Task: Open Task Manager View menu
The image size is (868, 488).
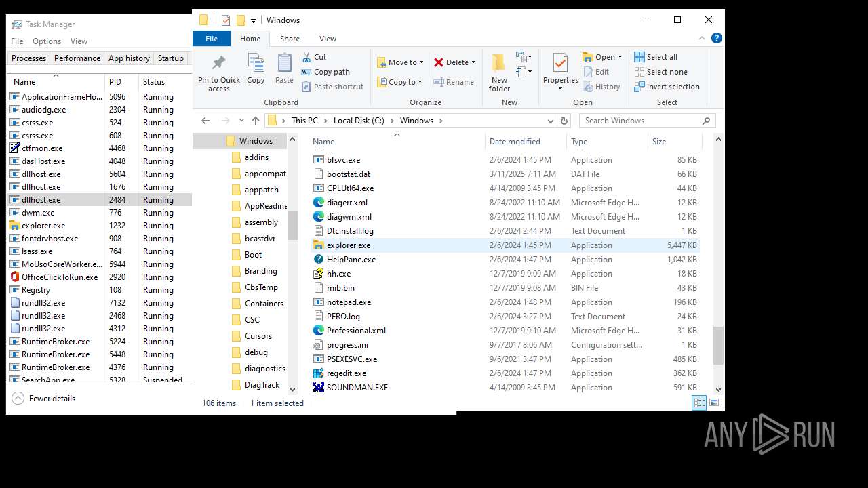Action: tap(79, 41)
